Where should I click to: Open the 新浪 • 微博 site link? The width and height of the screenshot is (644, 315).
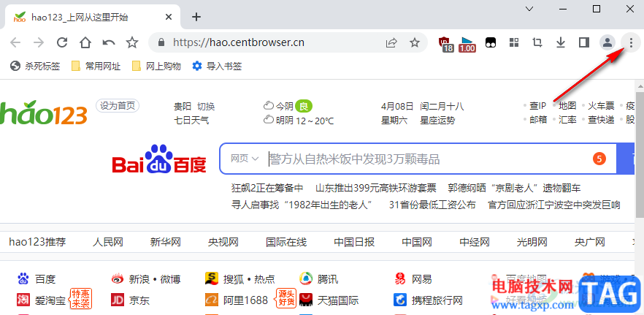[146, 279]
